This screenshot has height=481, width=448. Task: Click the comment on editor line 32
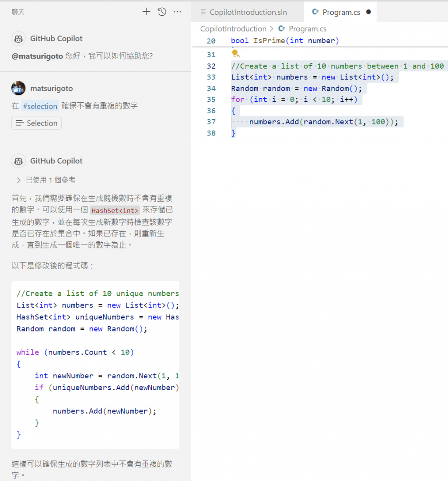[x=337, y=66]
